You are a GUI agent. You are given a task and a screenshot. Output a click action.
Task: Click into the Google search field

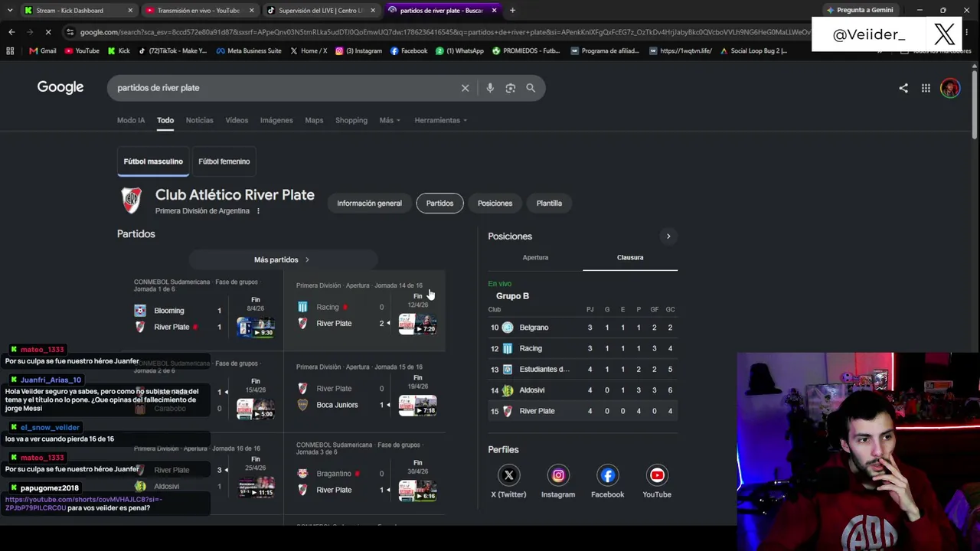pyautogui.click(x=283, y=88)
